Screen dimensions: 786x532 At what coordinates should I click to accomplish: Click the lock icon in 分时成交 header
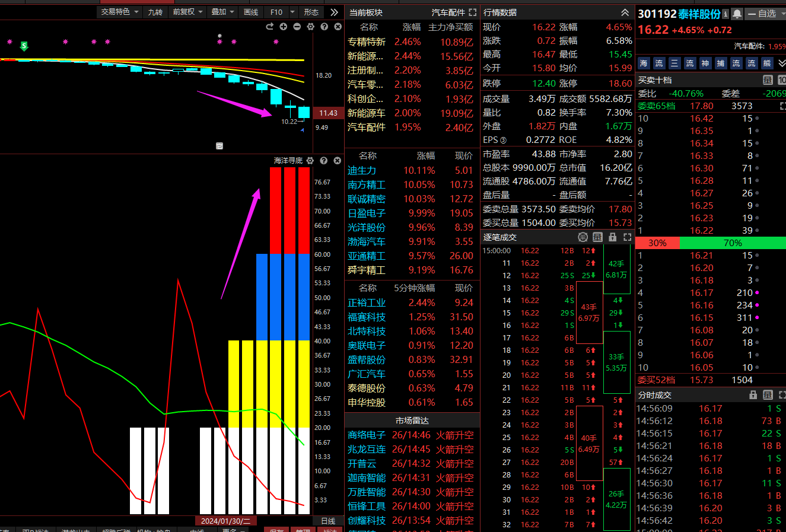click(x=753, y=395)
